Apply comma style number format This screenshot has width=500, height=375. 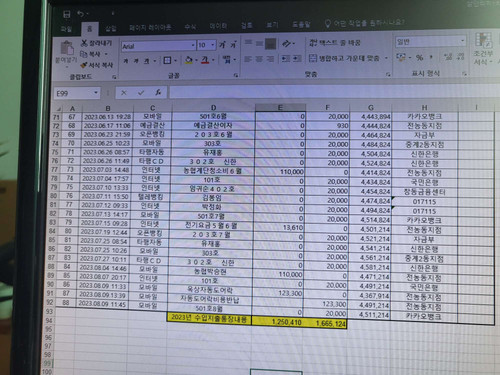coord(431,57)
